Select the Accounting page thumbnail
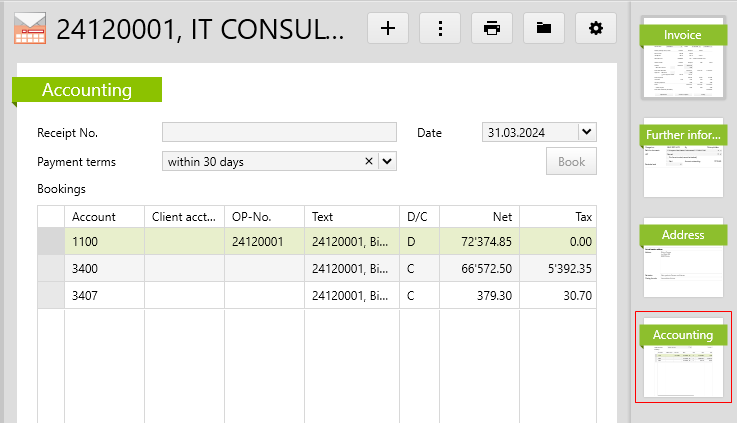Viewport: 738px width, 423px height. pos(683,357)
